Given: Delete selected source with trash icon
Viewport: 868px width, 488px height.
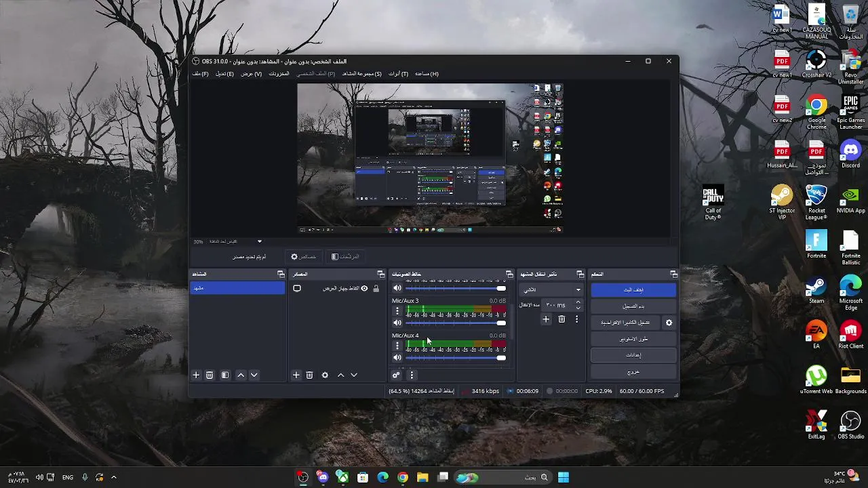Looking at the screenshot, I should tap(309, 375).
